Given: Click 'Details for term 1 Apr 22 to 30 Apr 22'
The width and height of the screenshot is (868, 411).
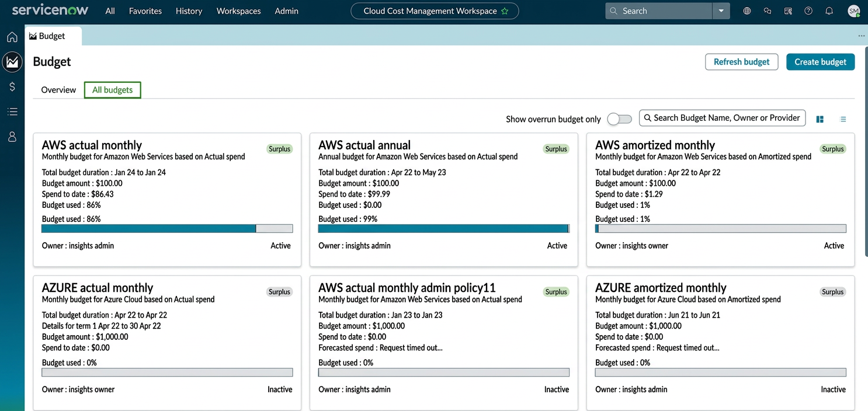Looking at the screenshot, I should 102,326.
